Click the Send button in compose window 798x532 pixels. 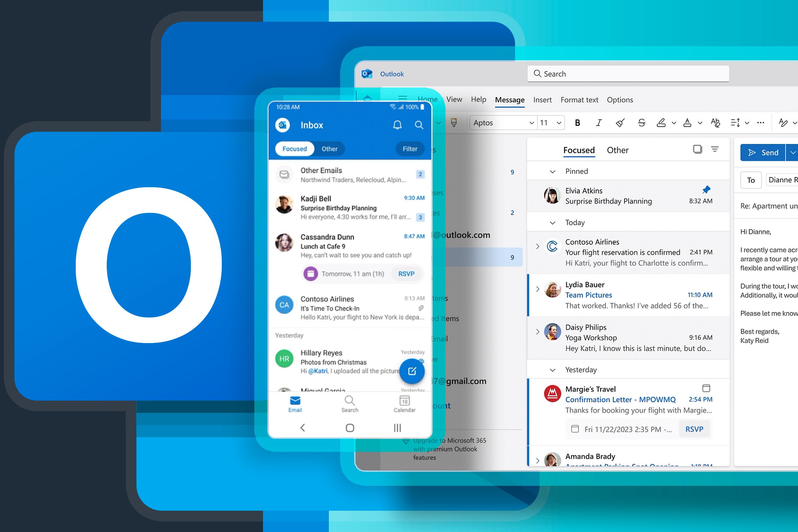pyautogui.click(x=763, y=152)
